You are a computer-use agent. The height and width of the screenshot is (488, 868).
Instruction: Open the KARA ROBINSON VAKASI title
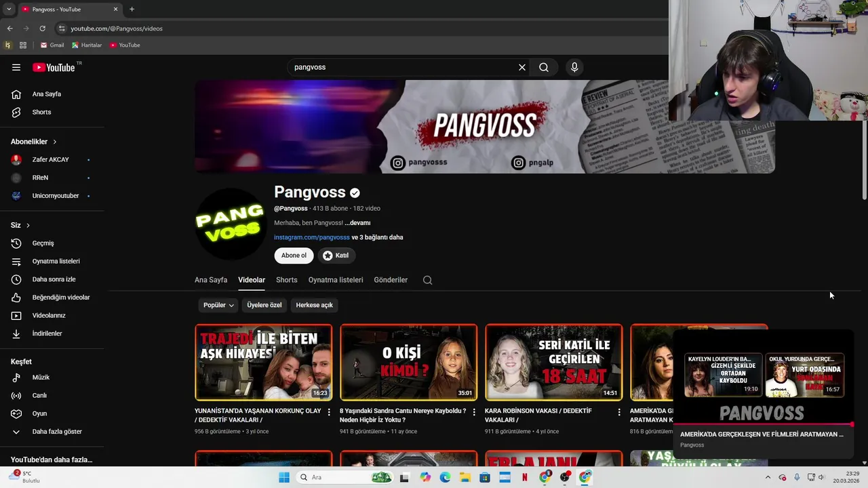(x=538, y=415)
